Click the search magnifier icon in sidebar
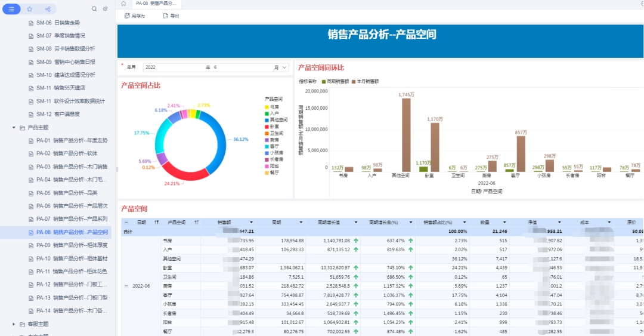This screenshot has width=644, height=336. 94,9
